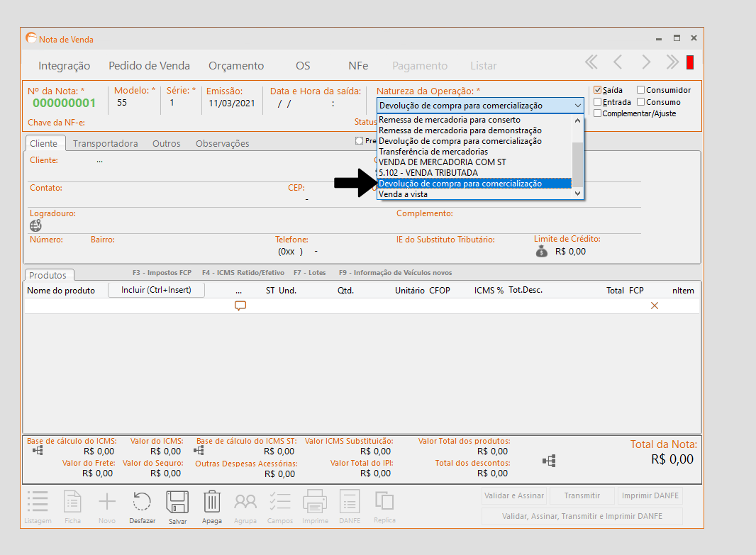The width and height of the screenshot is (756, 555).
Task: Click the Data e Hora da saída field
Action: (316, 103)
